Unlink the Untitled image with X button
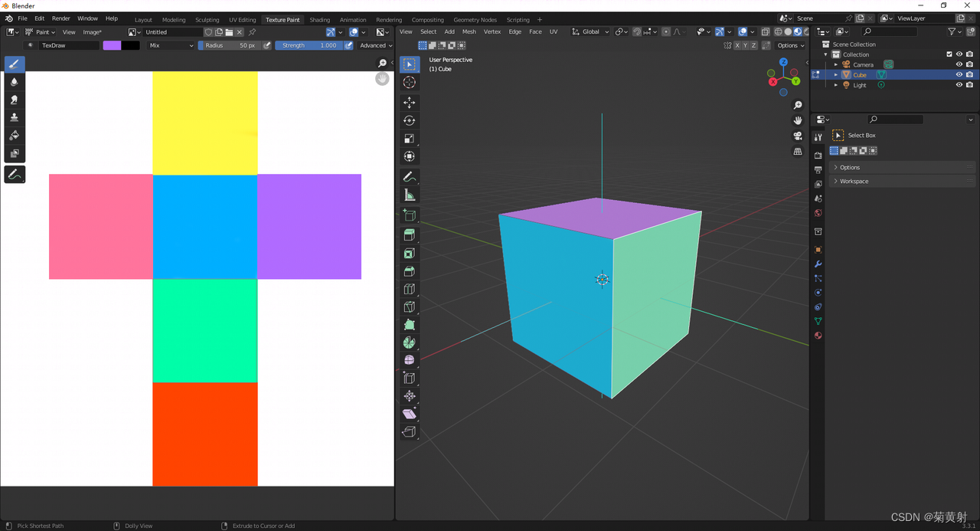 click(240, 32)
